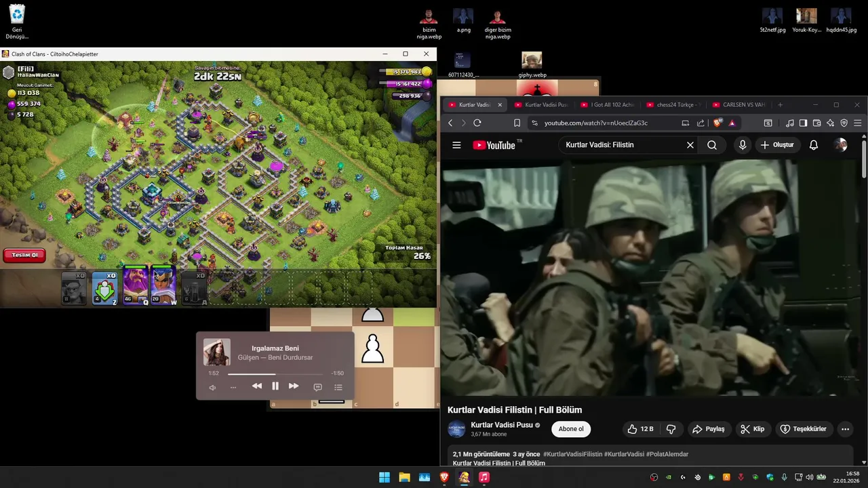Run search with the magnifier button
The width and height of the screenshot is (868, 488).
[712, 145]
